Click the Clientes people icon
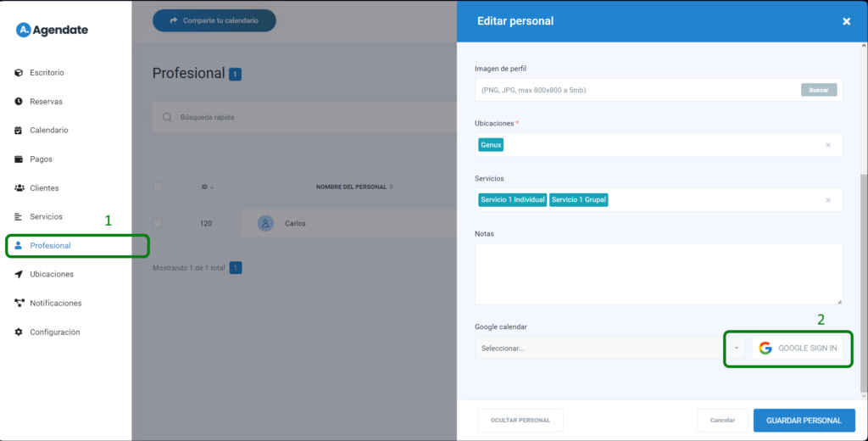 coord(19,188)
